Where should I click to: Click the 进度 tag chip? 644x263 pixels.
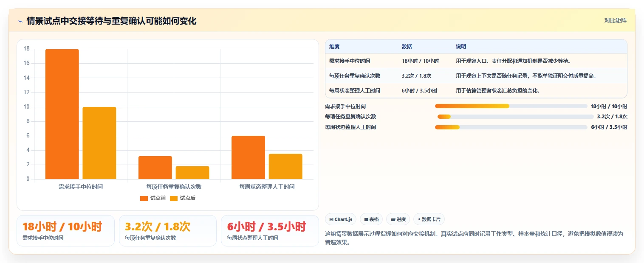[x=398, y=219]
